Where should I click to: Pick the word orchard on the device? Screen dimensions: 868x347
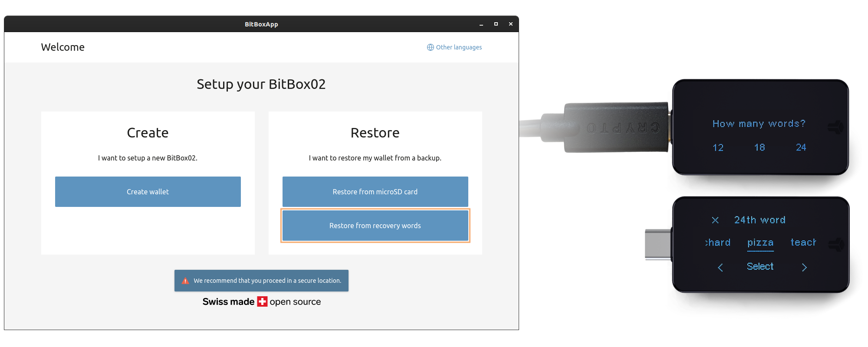[x=718, y=242]
